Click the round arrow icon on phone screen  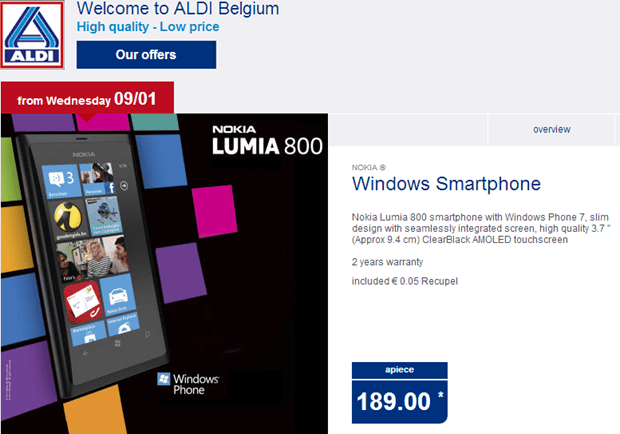pos(124,185)
